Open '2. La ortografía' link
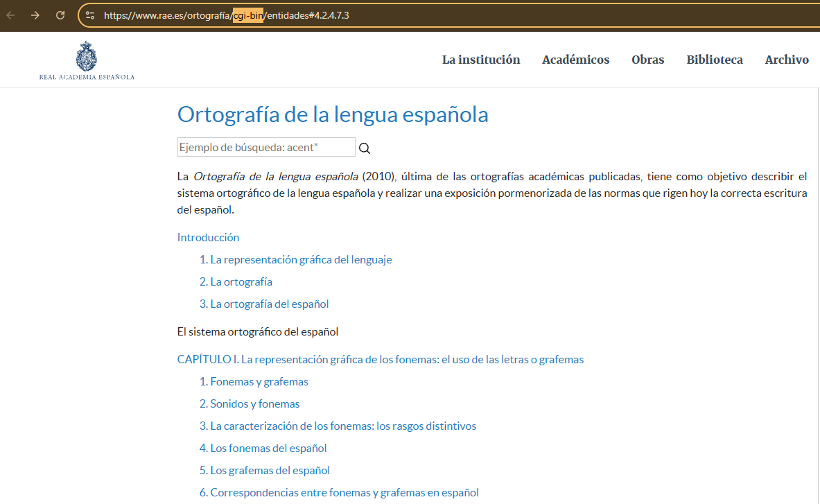This screenshot has height=504, width=820. tap(236, 281)
